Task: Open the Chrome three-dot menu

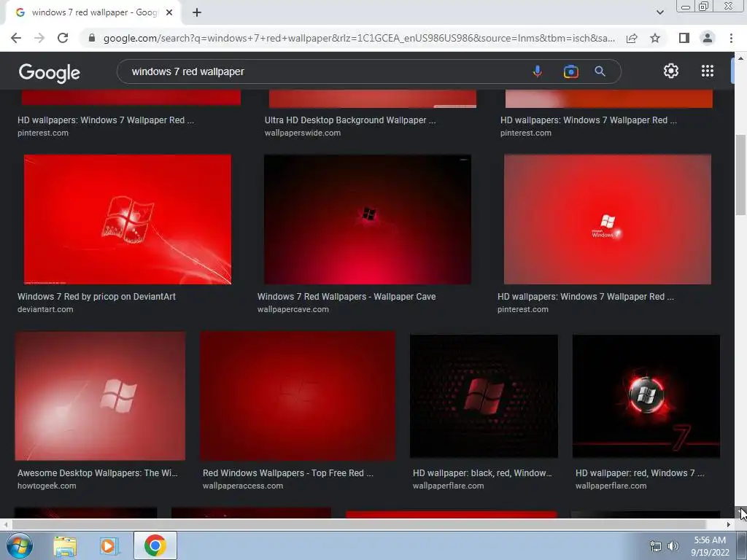Action: [x=731, y=38]
